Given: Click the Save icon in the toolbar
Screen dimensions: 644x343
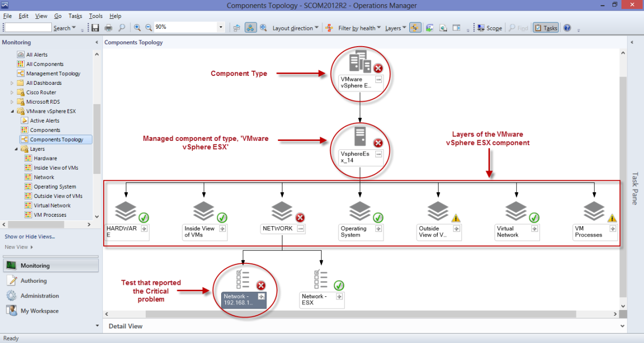Looking at the screenshot, I should 95,28.
